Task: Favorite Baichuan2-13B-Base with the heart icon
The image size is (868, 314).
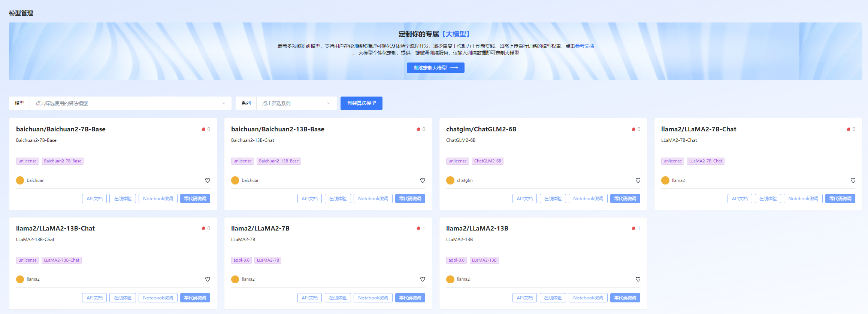Action: (423, 180)
